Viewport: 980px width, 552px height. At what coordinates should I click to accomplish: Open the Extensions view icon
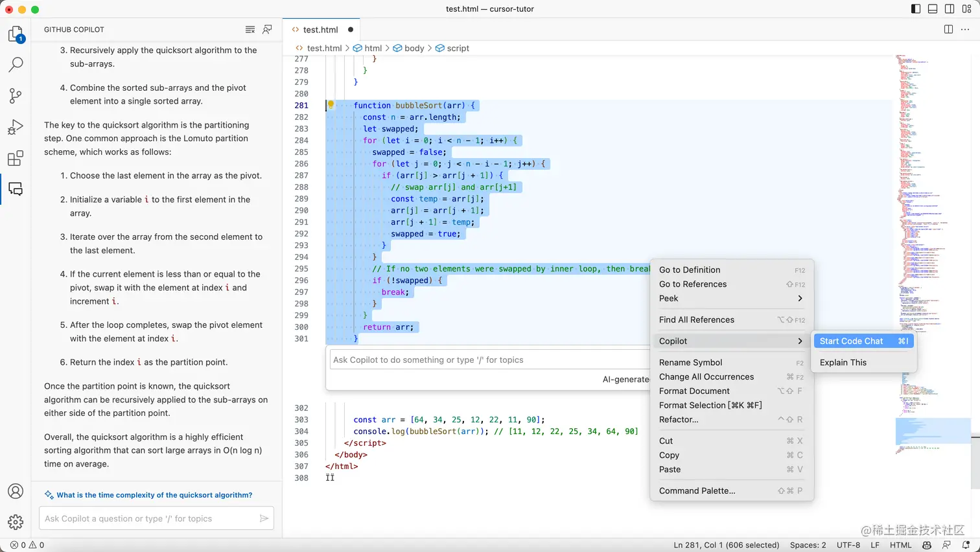(x=16, y=158)
